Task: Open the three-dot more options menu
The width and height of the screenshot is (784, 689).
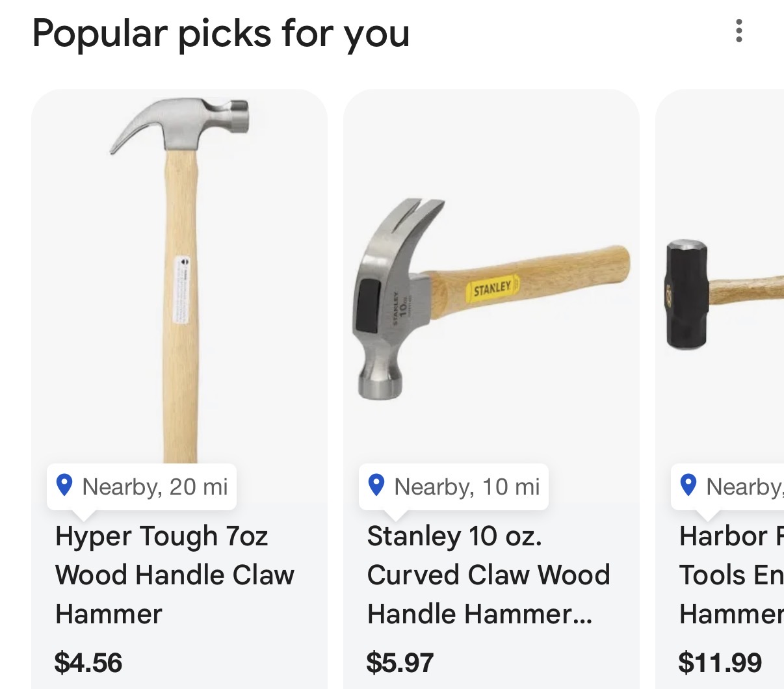Action: pos(738,31)
